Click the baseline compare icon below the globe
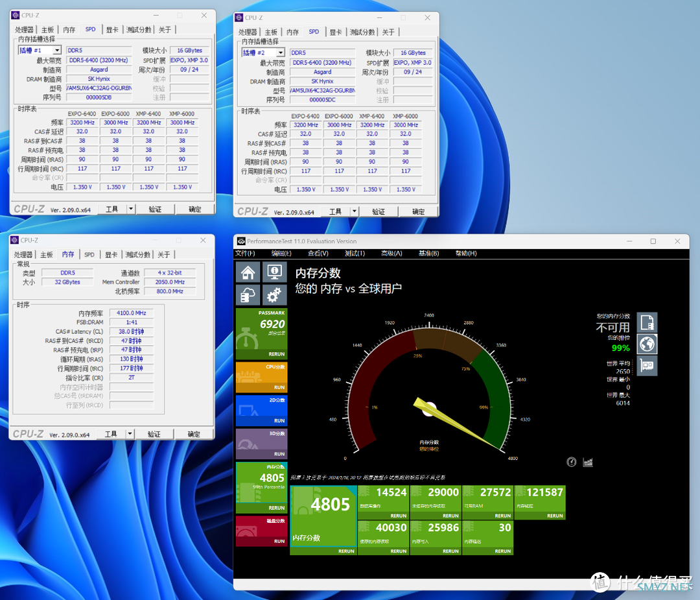 (647, 365)
